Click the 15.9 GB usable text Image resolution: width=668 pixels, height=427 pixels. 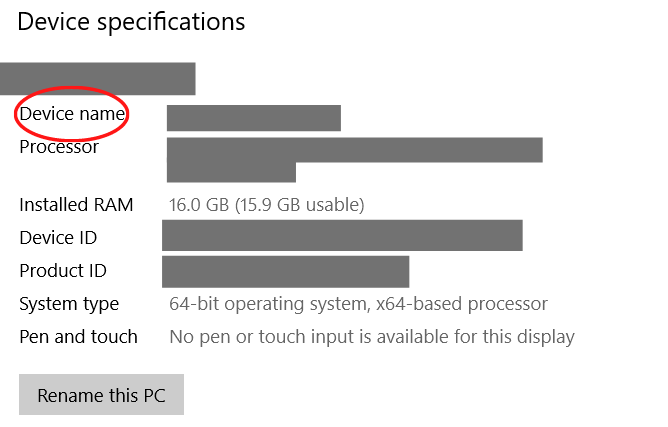click(300, 205)
